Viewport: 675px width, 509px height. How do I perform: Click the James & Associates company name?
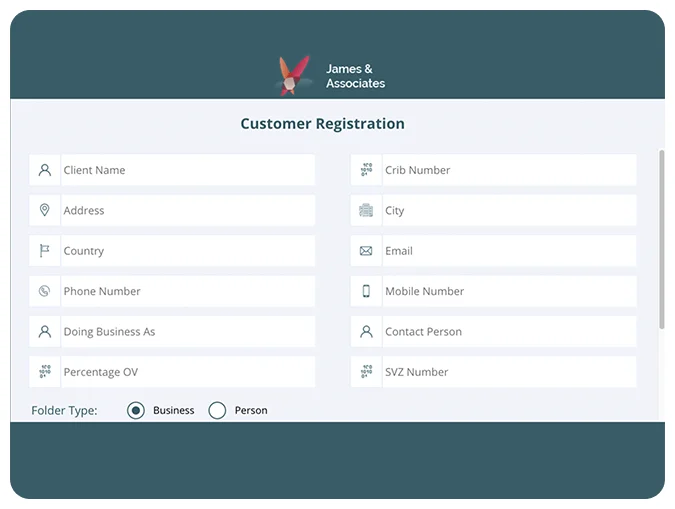(355, 76)
